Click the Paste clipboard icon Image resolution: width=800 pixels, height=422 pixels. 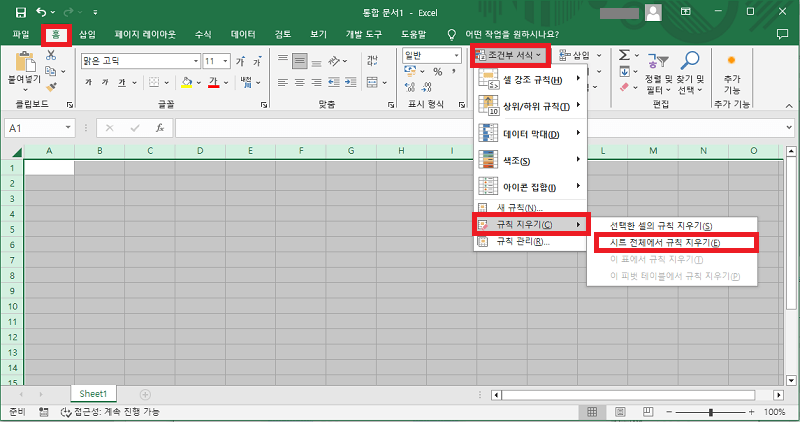[x=24, y=62]
